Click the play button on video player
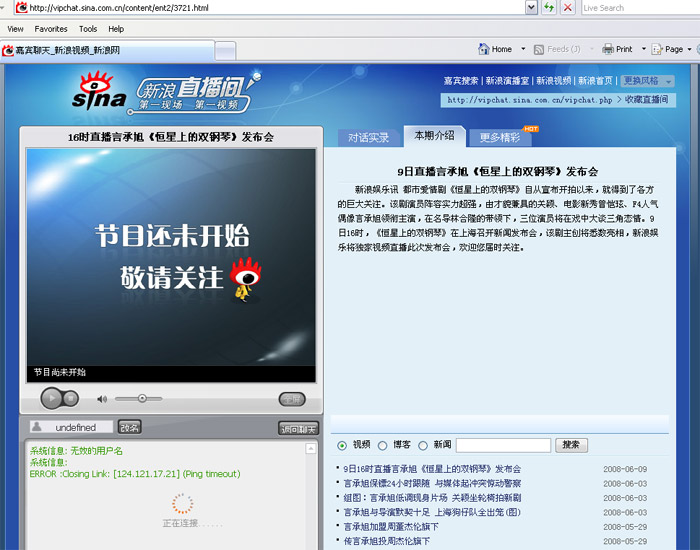The width and height of the screenshot is (700, 550). (52, 398)
